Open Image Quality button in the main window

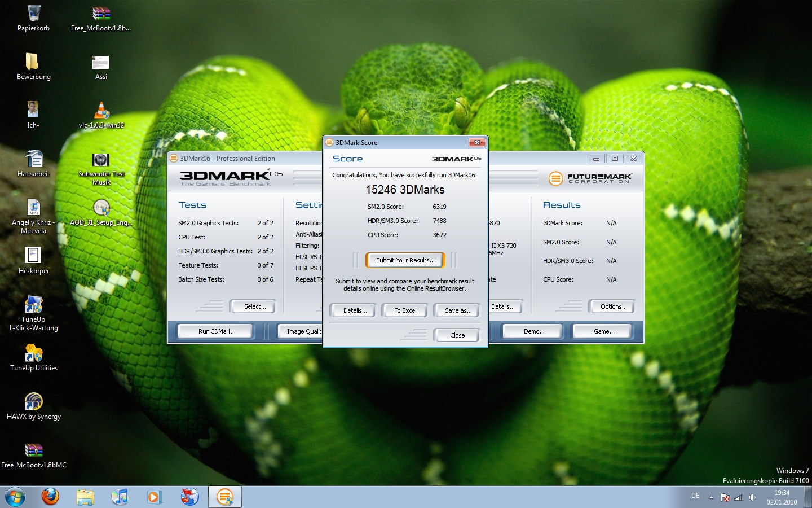click(301, 331)
